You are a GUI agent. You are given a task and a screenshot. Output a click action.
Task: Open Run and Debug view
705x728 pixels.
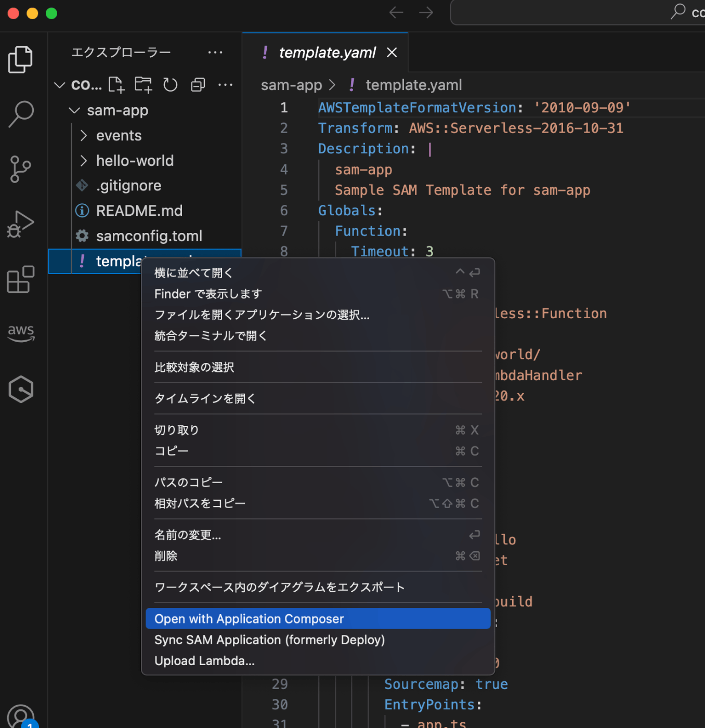21,225
